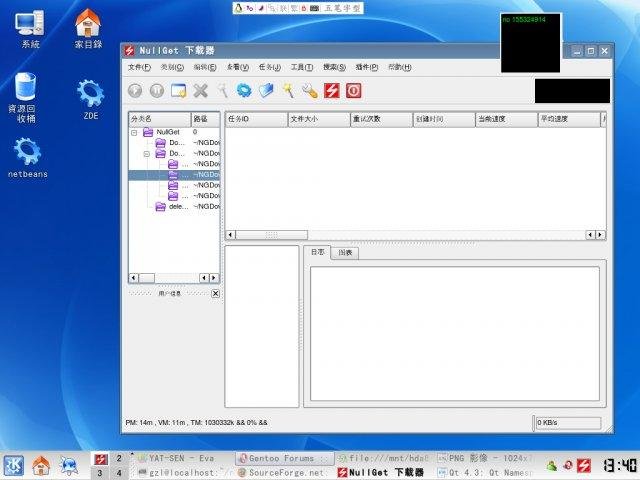Click the 当前速度 column header
This screenshot has width=640, height=480.
507,119
